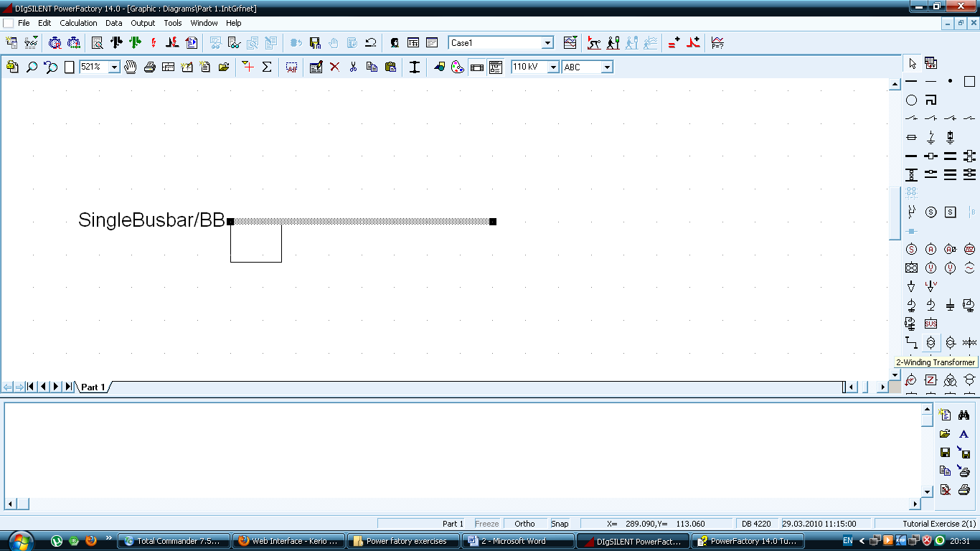Screen dimensions: 980x551
Task: Open the Data Manager icon
Action: coord(11,43)
